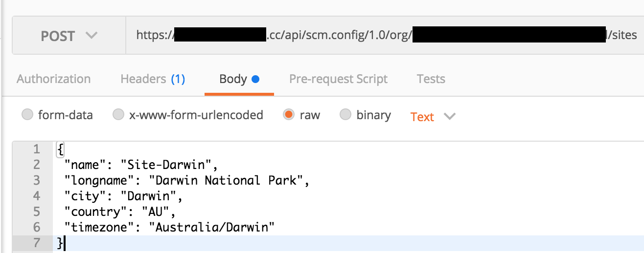The width and height of the screenshot is (644, 253).
Task: Open the POST method dropdown
Action: pyautogui.click(x=69, y=36)
